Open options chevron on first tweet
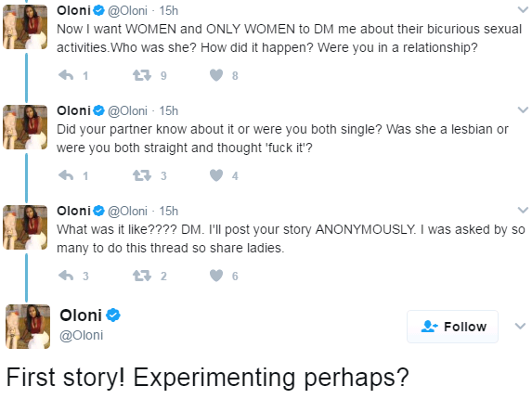 coord(523,9)
